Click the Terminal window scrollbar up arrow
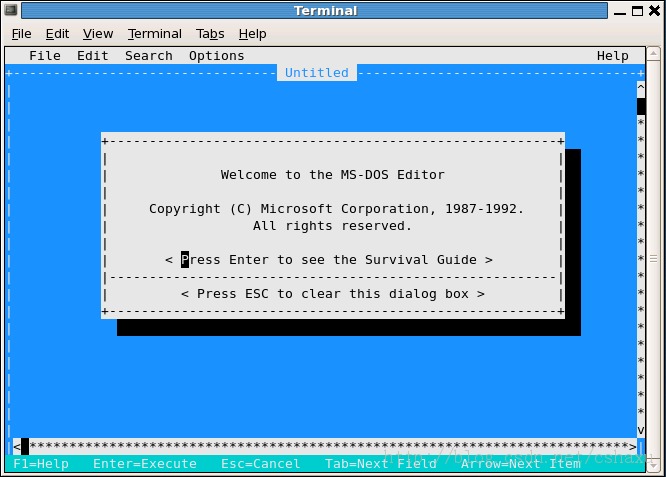This screenshot has width=666, height=477. (x=653, y=53)
